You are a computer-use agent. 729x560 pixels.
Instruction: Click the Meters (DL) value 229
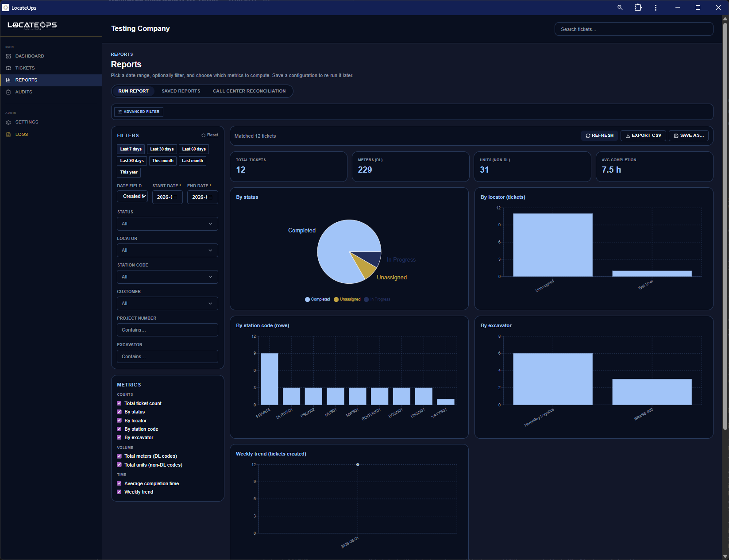365,170
